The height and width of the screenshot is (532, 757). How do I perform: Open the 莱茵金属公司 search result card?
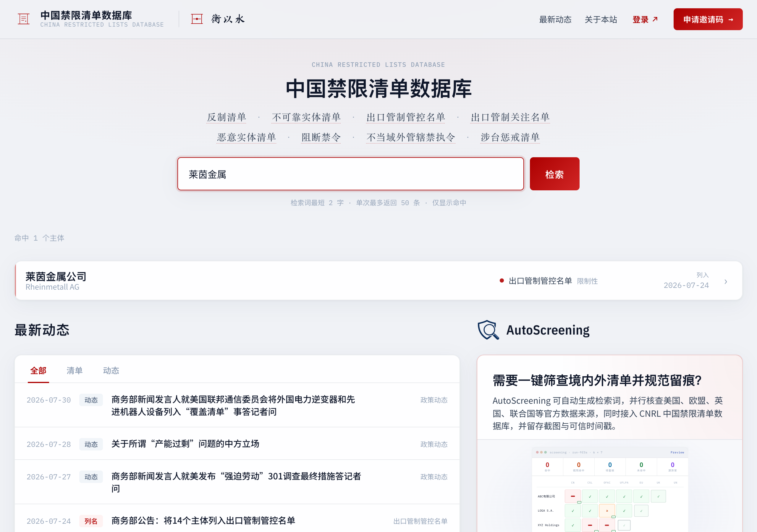378,281
